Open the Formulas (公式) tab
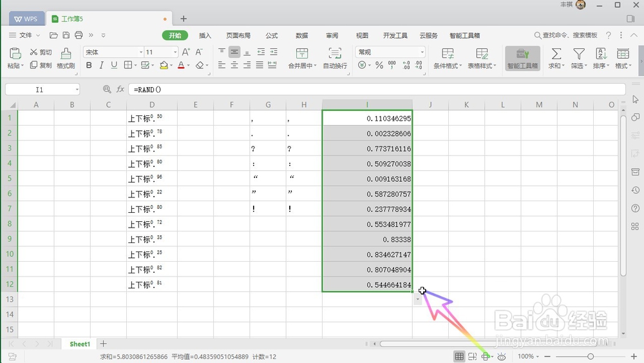The image size is (644, 363). pyautogui.click(x=272, y=35)
